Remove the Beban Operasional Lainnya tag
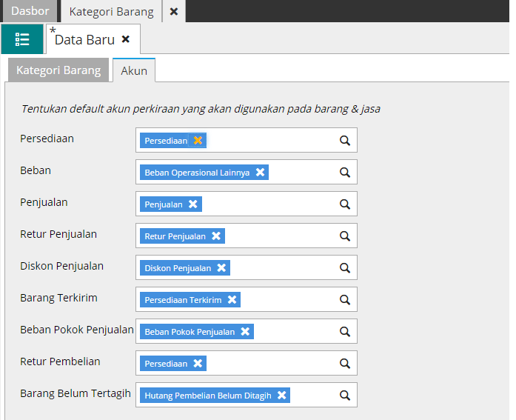 coord(260,172)
